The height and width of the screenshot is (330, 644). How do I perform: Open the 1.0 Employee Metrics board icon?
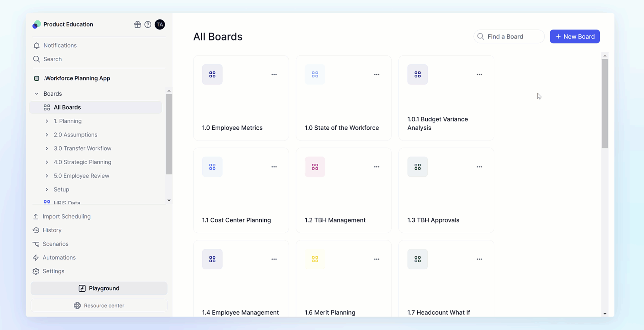pos(212,74)
